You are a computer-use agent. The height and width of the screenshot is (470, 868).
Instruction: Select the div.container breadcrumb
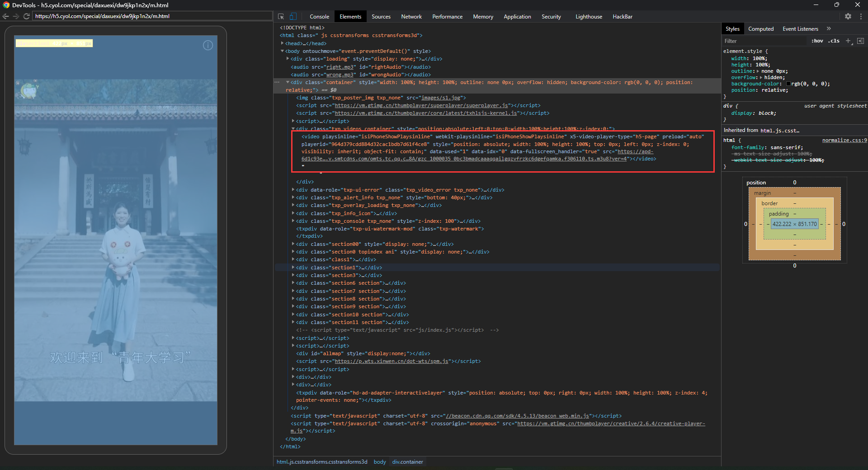coord(408,462)
